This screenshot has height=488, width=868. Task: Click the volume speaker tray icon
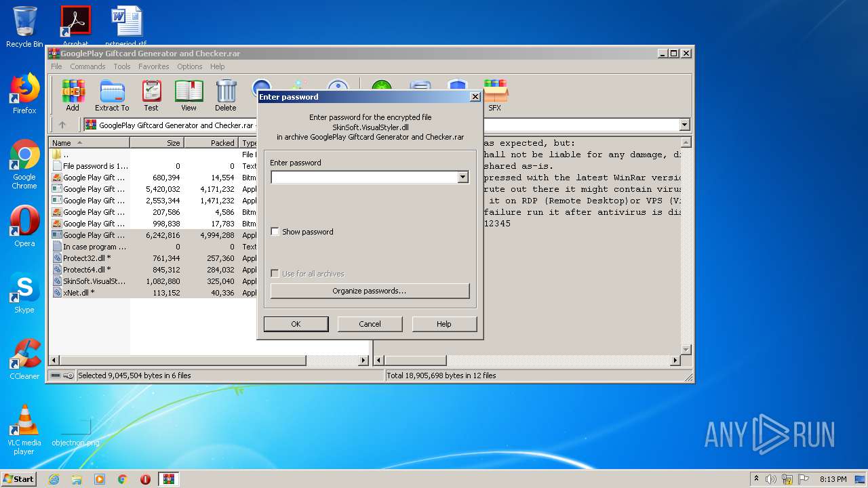coord(771,479)
